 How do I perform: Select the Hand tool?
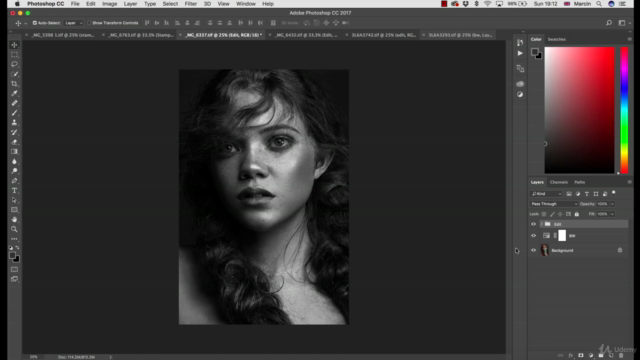14,220
